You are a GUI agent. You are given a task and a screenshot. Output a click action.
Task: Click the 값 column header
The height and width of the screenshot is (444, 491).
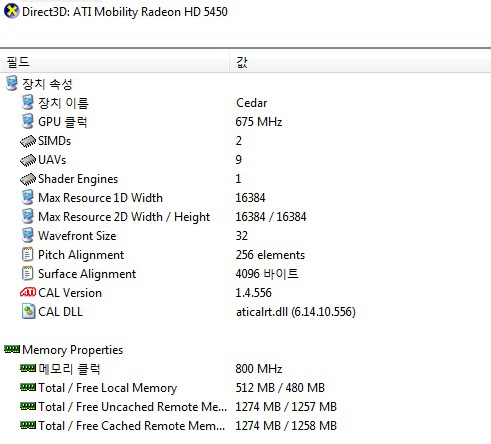click(x=360, y=62)
